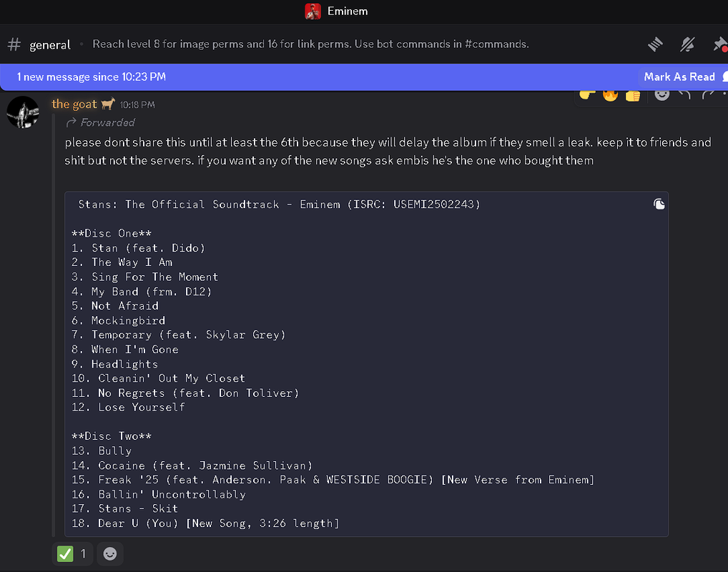Click track '15. Freak '25' line

333,480
